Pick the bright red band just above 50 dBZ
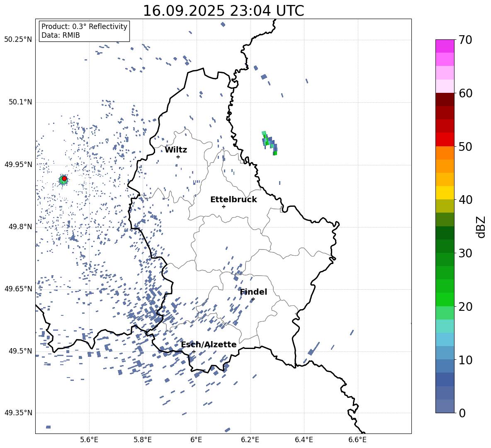The image size is (491, 448). click(445, 140)
